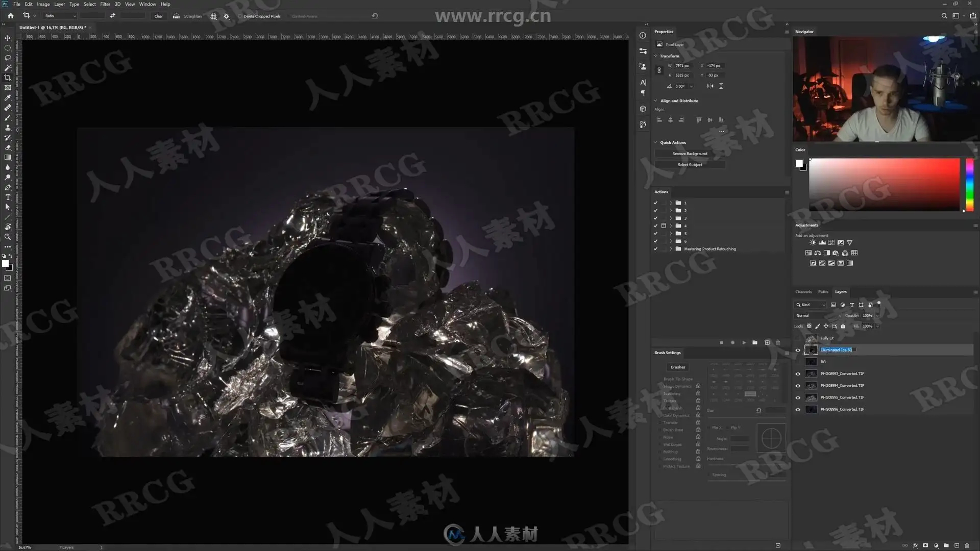The height and width of the screenshot is (551, 980).
Task: Select the Move tool
Action: tap(8, 38)
